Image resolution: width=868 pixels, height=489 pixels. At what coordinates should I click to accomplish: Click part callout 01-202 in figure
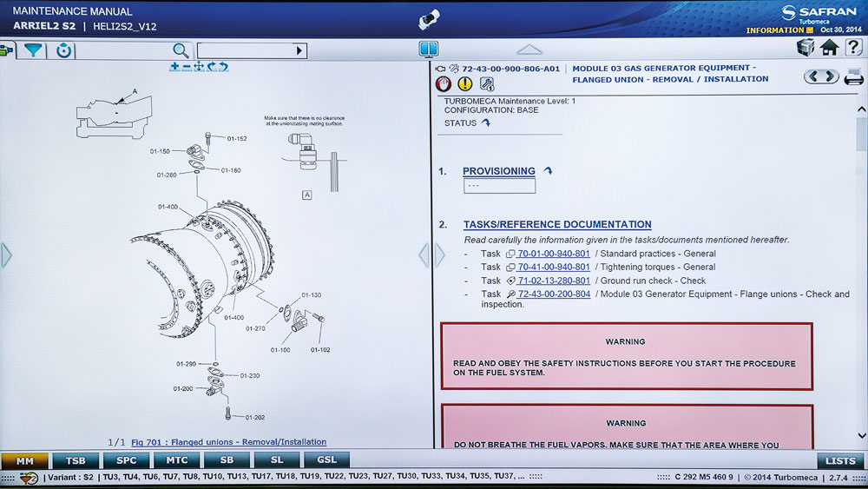coord(255,418)
